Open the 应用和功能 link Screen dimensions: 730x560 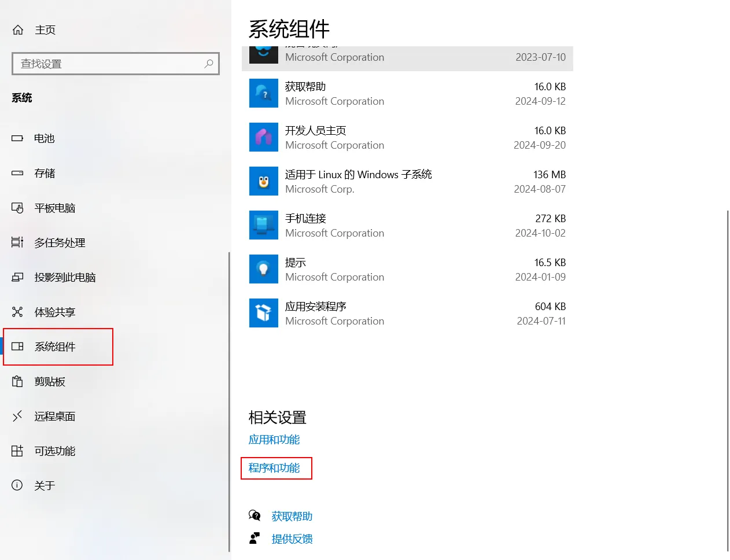pyautogui.click(x=274, y=440)
